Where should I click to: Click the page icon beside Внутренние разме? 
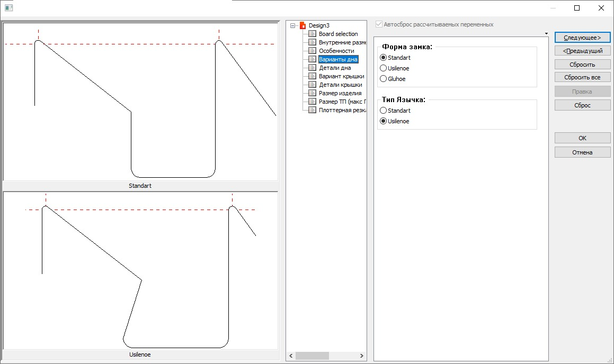(312, 42)
